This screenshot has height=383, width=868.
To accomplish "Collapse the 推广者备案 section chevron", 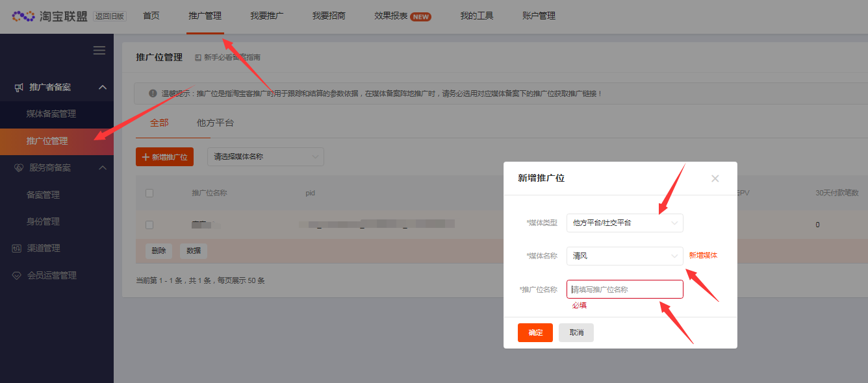I will click(102, 87).
